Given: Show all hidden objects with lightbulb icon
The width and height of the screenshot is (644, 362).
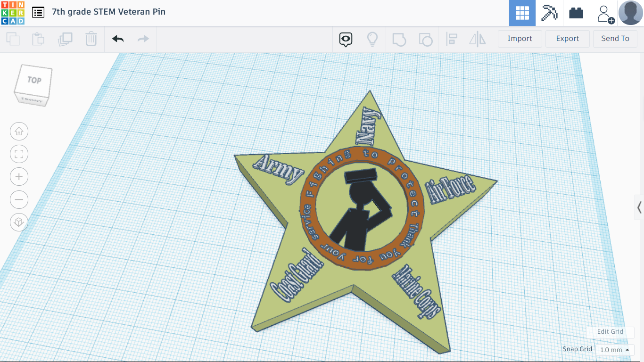Looking at the screenshot, I should point(372,39).
